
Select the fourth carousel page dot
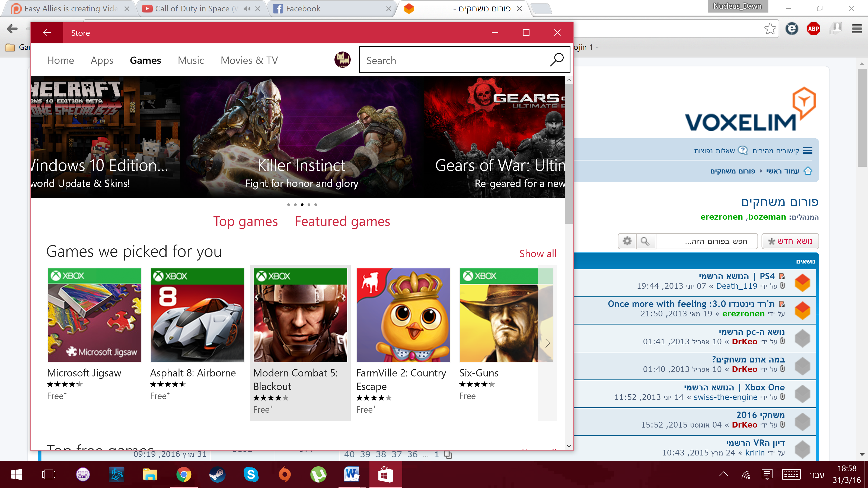point(309,204)
